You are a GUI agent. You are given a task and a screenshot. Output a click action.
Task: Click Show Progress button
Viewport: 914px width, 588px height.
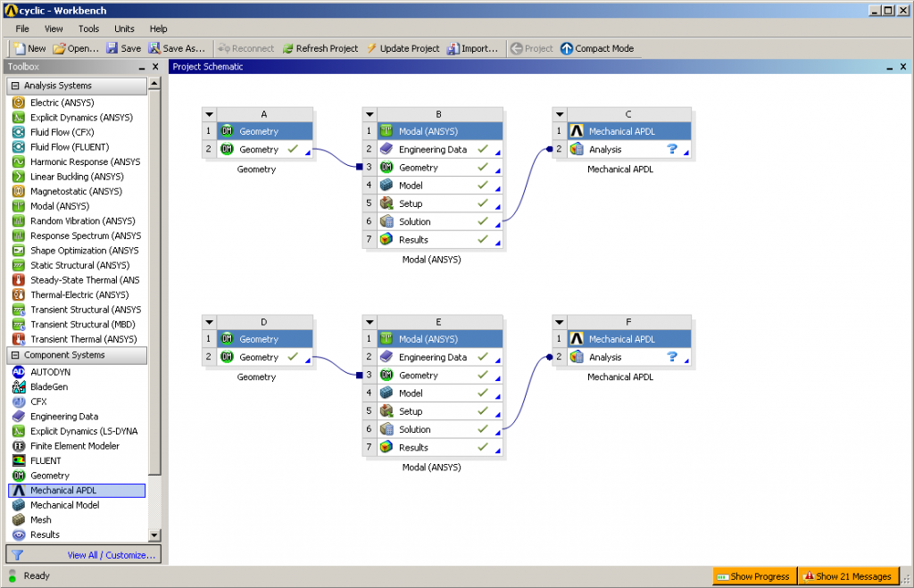point(753,576)
